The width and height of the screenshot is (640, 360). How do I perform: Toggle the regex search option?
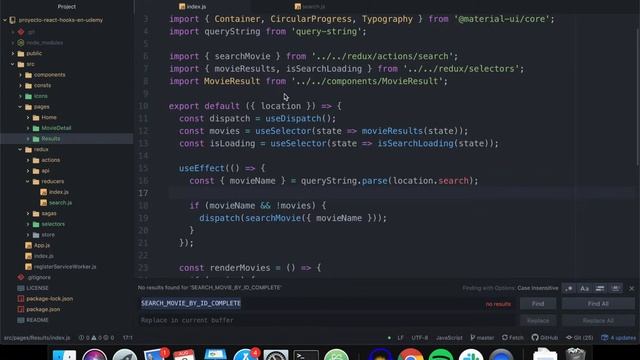[569, 288]
